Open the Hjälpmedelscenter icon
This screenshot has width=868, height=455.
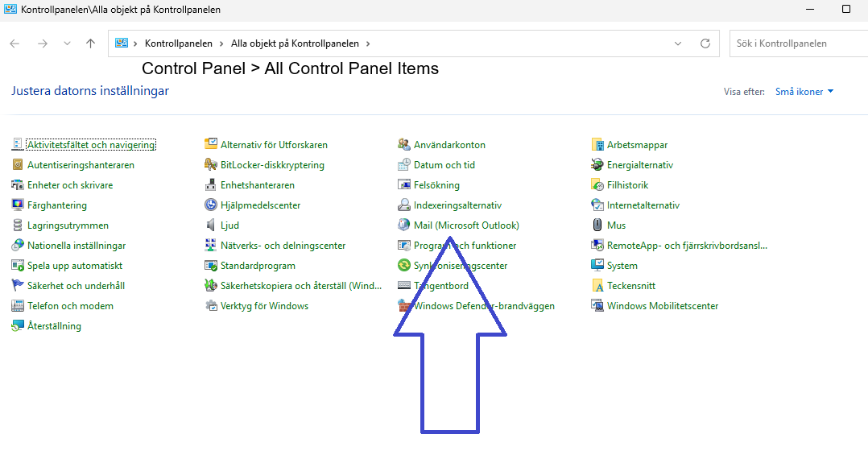click(211, 205)
